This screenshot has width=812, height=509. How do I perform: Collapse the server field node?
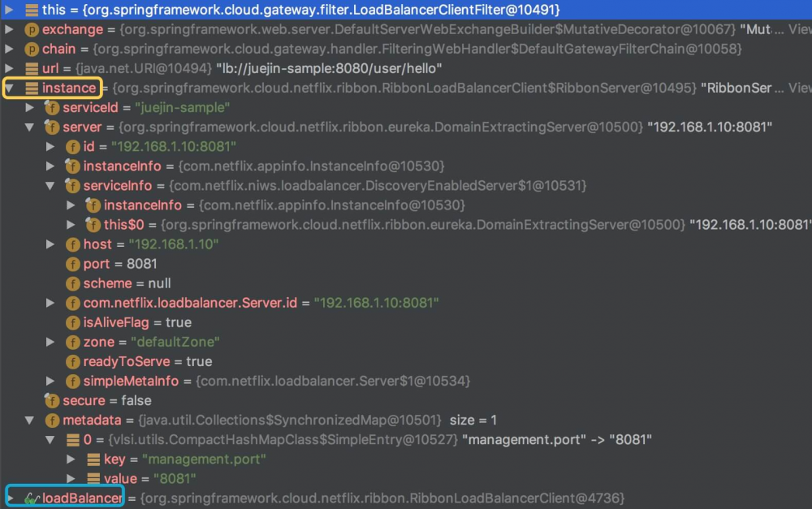30,127
